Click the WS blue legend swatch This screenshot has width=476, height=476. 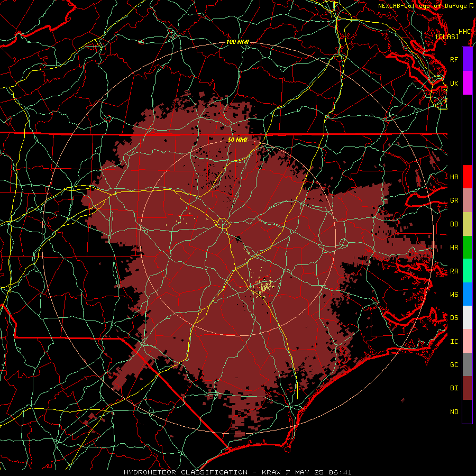click(x=467, y=294)
